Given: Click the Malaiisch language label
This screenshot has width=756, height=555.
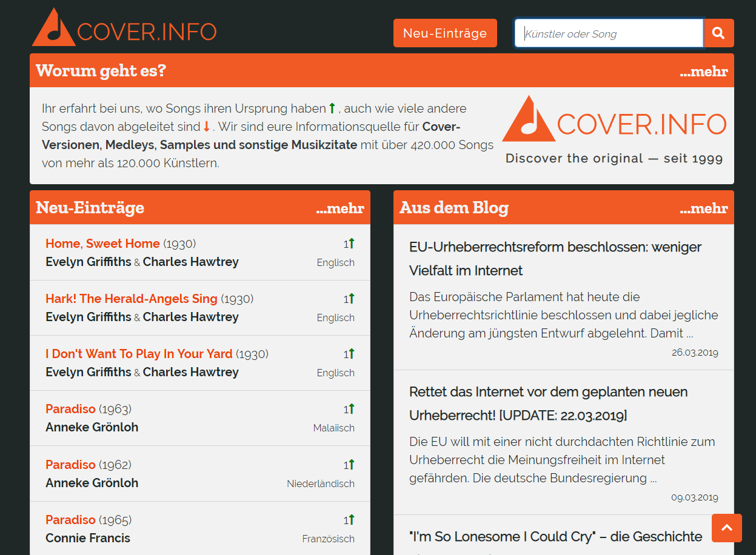Looking at the screenshot, I should [334, 428].
